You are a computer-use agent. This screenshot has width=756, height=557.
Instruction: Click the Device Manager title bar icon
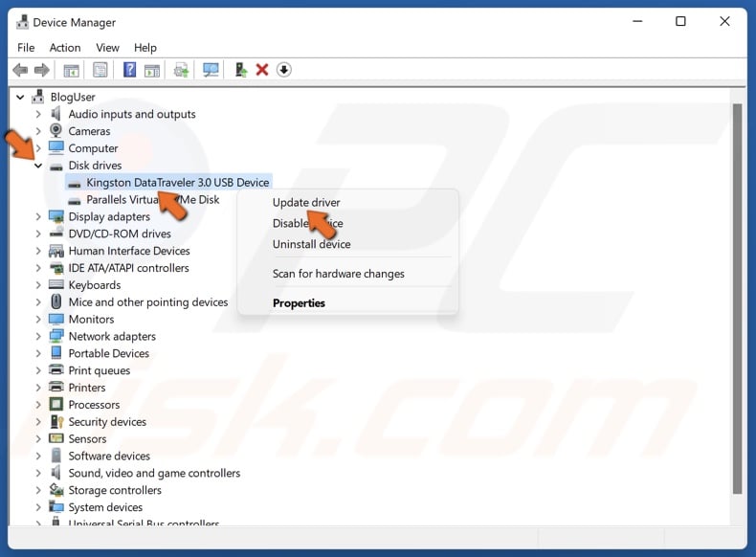pyautogui.click(x=22, y=22)
